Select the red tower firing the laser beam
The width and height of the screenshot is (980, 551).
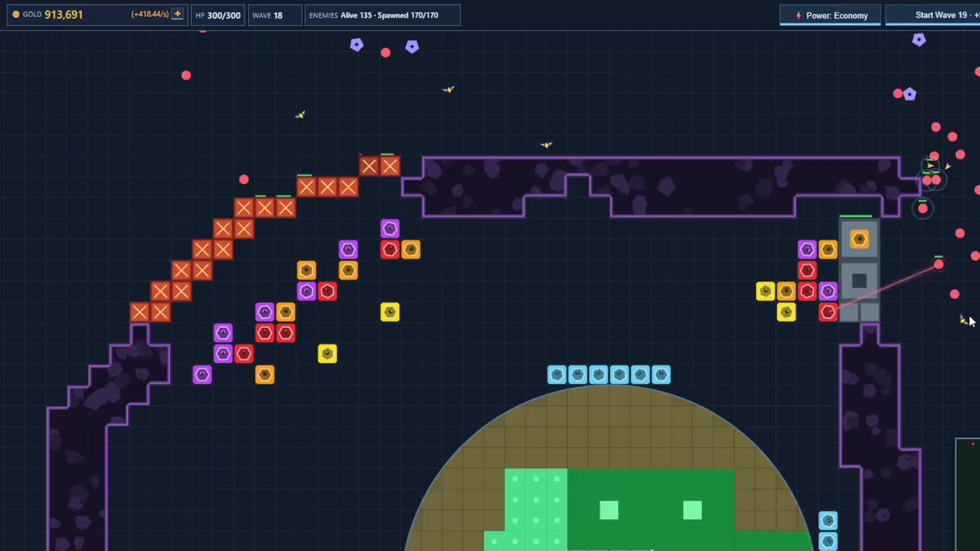pos(828,312)
